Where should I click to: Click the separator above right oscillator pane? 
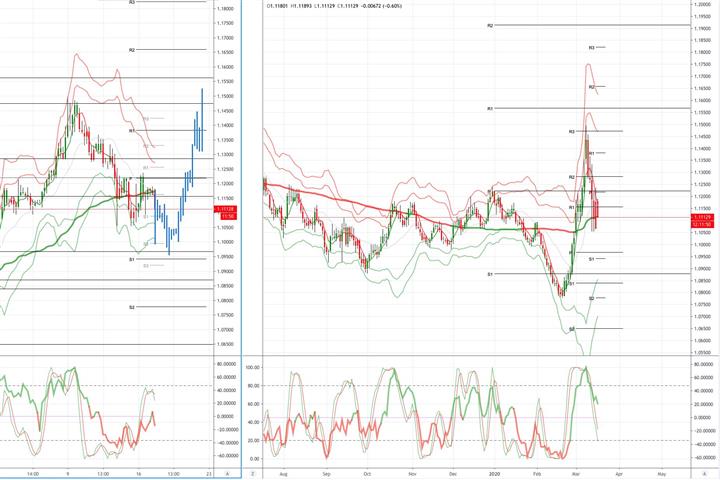[478, 356]
